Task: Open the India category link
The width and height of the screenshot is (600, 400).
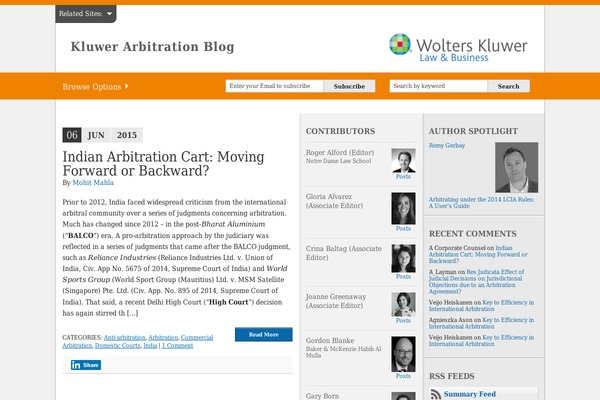Action: [x=150, y=346]
